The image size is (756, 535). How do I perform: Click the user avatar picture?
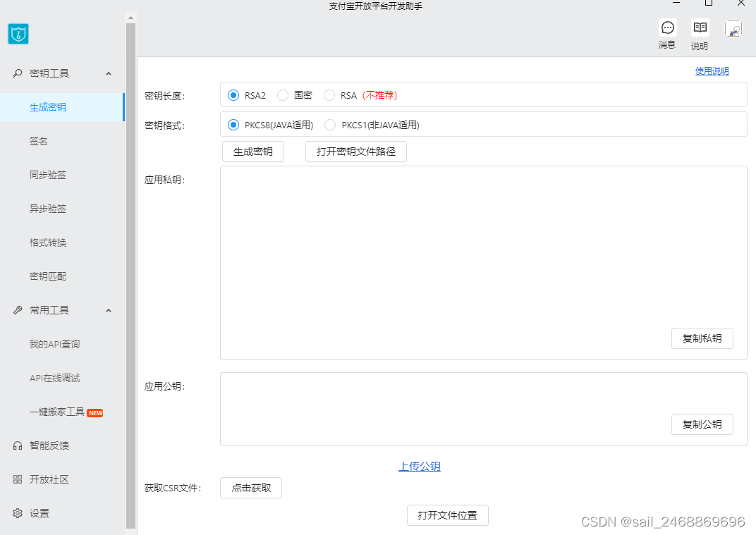[x=733, y=28]
